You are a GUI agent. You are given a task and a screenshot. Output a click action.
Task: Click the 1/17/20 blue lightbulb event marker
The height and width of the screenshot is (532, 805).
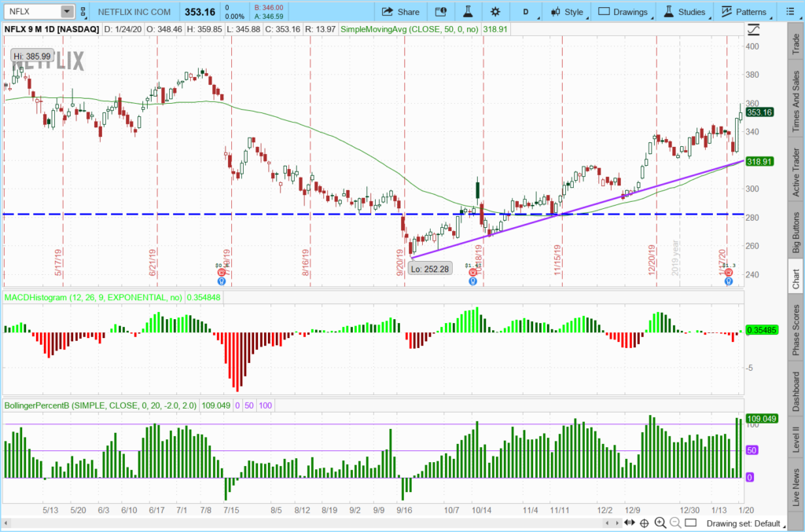(x=728, y=281)
